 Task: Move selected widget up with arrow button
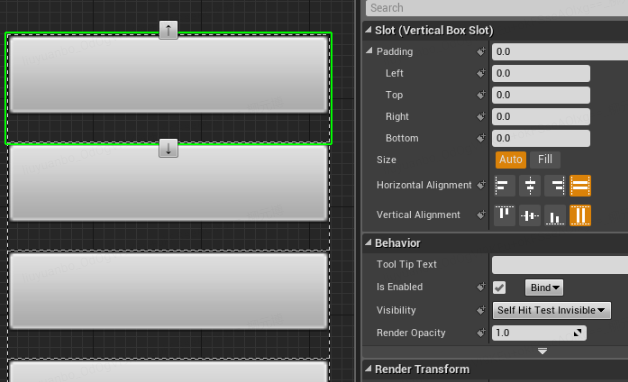pos(168,30)
